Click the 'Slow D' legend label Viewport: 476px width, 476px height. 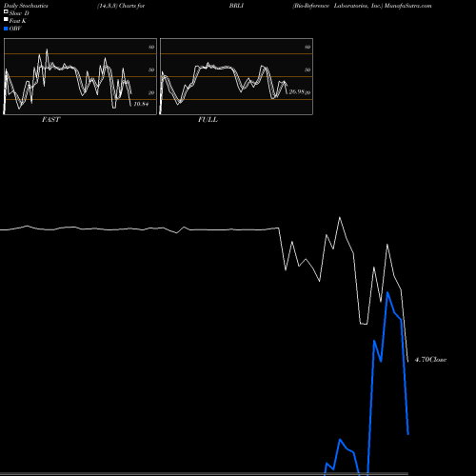pyautogui.click(x=19, y=13)
